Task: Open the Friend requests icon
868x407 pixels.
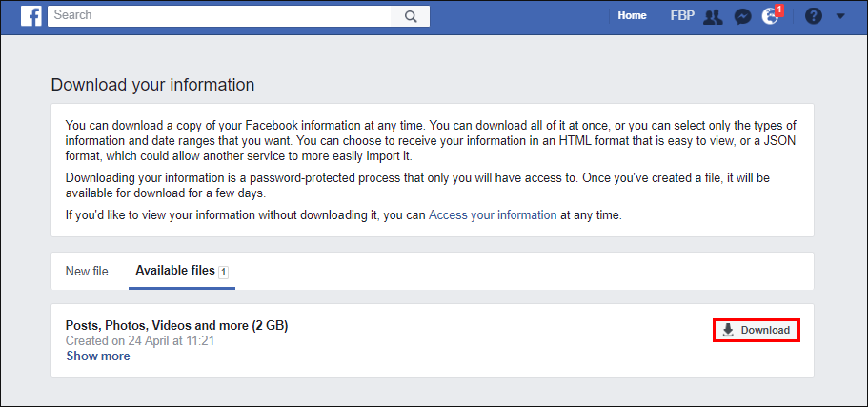Action: [x=713, y=16]
